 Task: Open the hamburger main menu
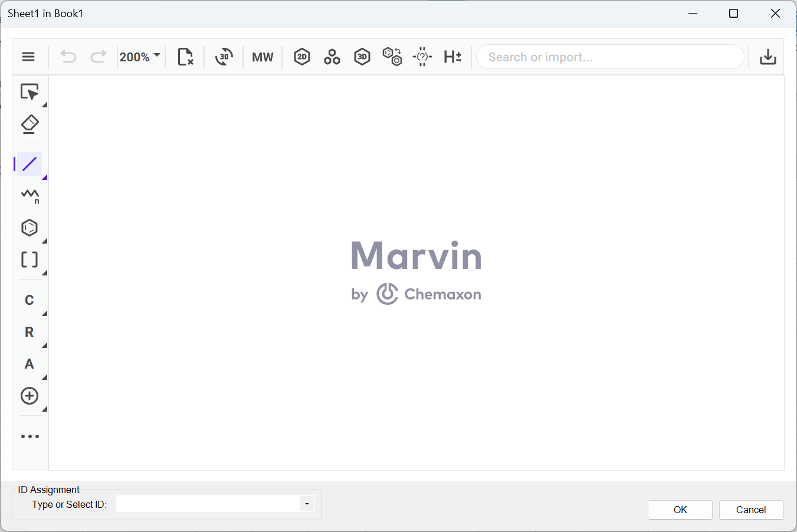(x=28, y=57)
